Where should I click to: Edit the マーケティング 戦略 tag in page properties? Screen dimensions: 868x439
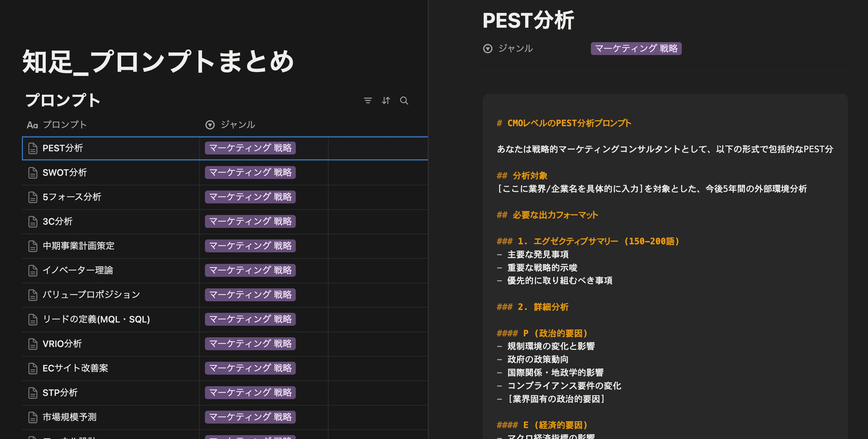point(636,49)
